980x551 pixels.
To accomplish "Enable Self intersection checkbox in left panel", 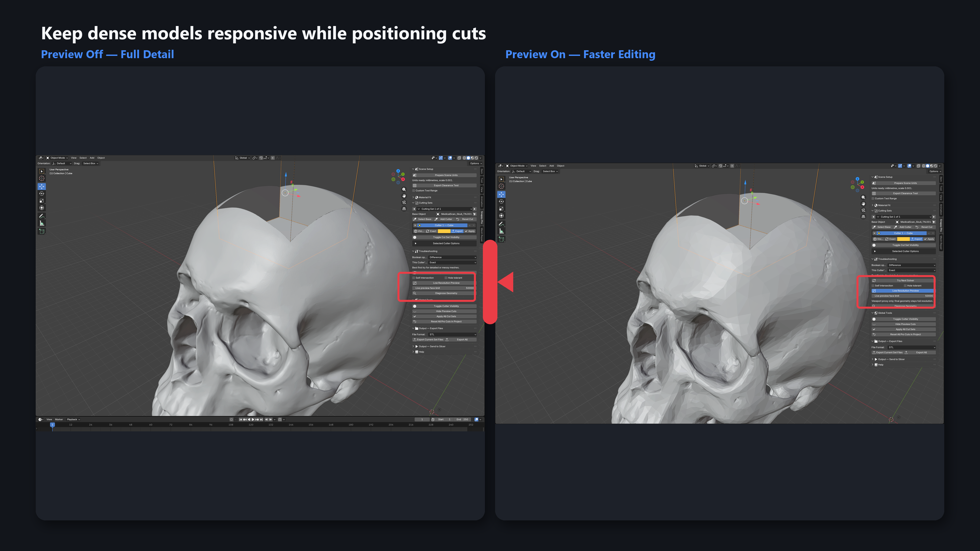I will coord(414,278).
